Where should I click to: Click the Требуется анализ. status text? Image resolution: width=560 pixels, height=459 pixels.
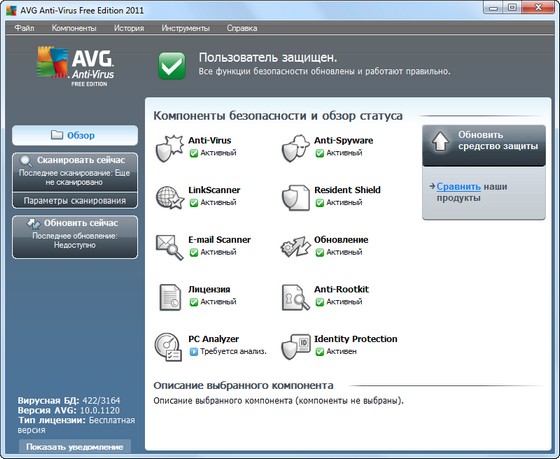234,351
